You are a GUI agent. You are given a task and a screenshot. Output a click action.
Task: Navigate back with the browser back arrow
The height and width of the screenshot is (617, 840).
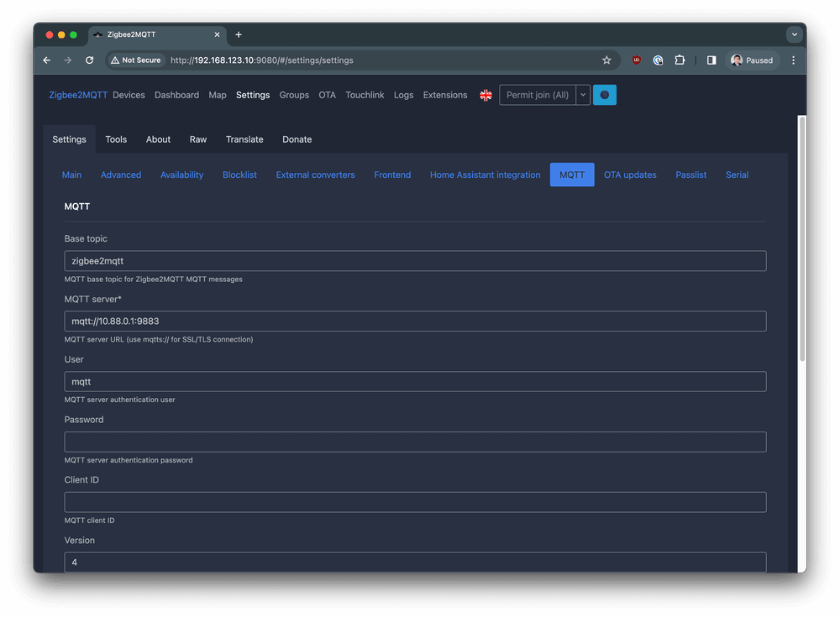pyautogui.click(x=46, y=60)
